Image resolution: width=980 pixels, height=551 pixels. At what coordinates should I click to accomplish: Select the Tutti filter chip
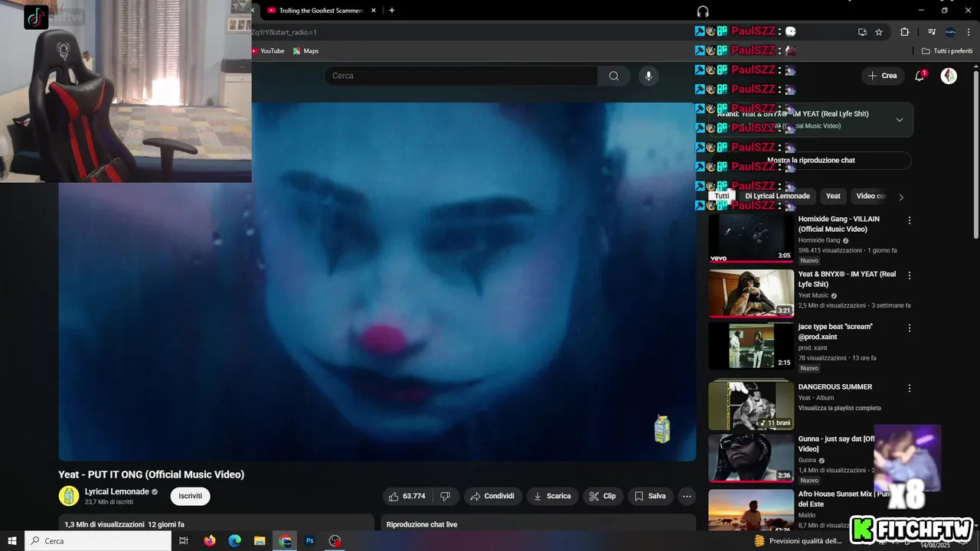click(x=722, y=196)
